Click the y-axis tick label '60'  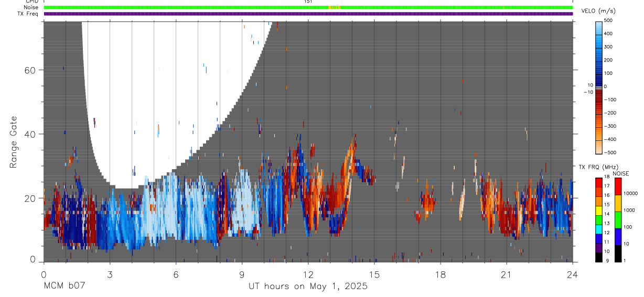(30, 70)
